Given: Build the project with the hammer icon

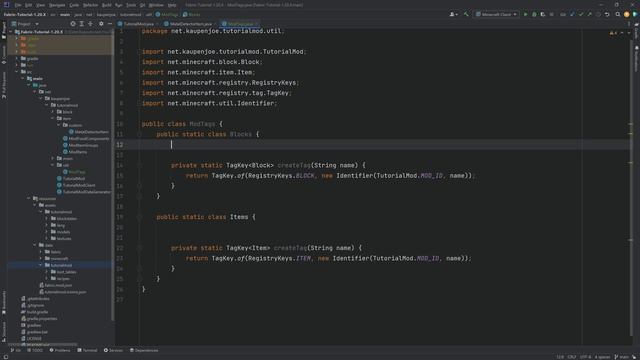Looking at the screenshot, I should 466,14.
